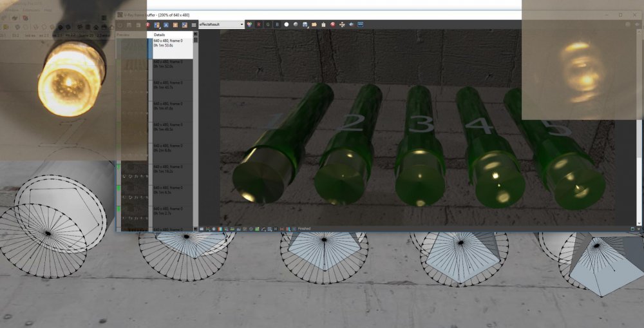Set history image B for comparison
This screenshot has width=644, height=328.
pos(175,24)
